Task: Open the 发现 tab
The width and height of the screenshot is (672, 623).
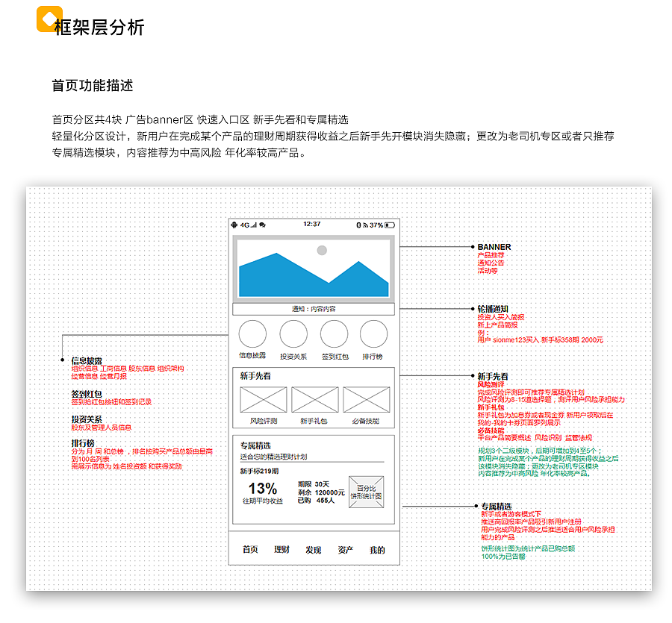Action: click(314, 550)
